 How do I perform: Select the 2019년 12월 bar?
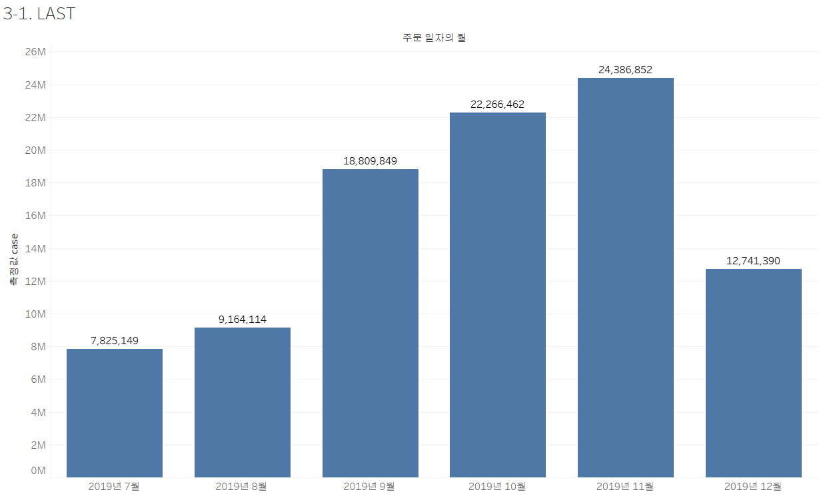click(x=754, y=373)
